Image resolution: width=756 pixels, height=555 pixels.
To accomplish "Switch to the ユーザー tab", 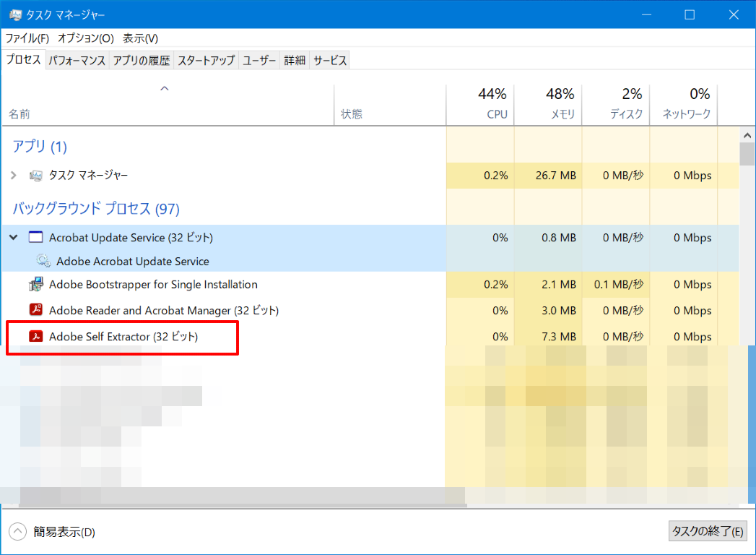I will pos(259,60).
